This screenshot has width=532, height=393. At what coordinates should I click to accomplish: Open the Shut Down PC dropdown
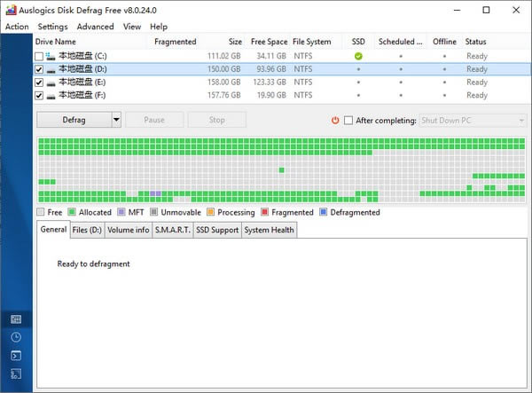point(473,121)
